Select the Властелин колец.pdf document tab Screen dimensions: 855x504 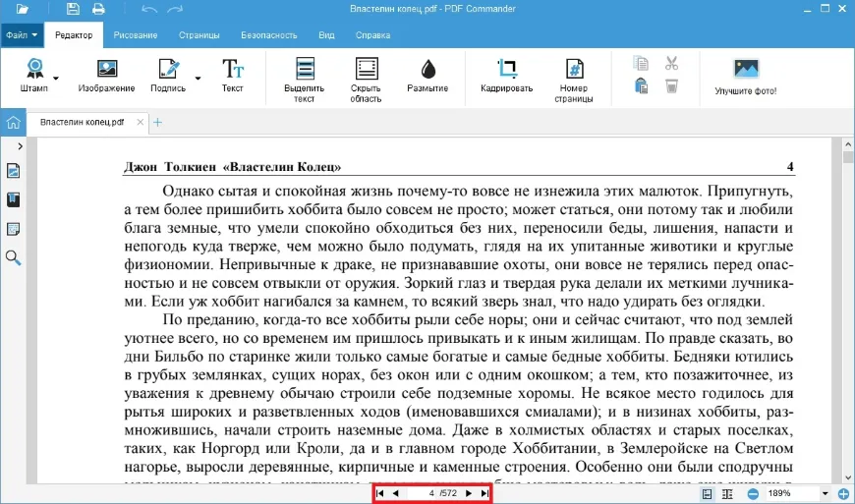[83, 122]
